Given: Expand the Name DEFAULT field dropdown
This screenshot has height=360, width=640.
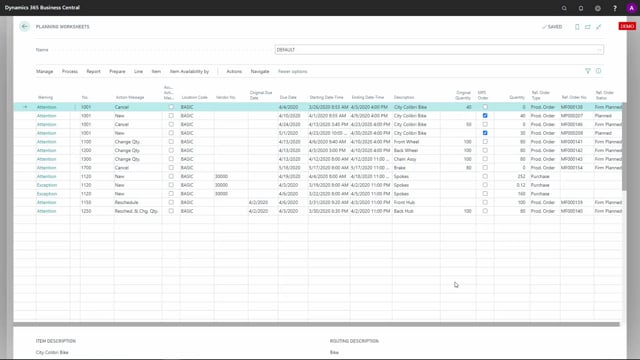Looking at the screenshot, I should [599, 50].
